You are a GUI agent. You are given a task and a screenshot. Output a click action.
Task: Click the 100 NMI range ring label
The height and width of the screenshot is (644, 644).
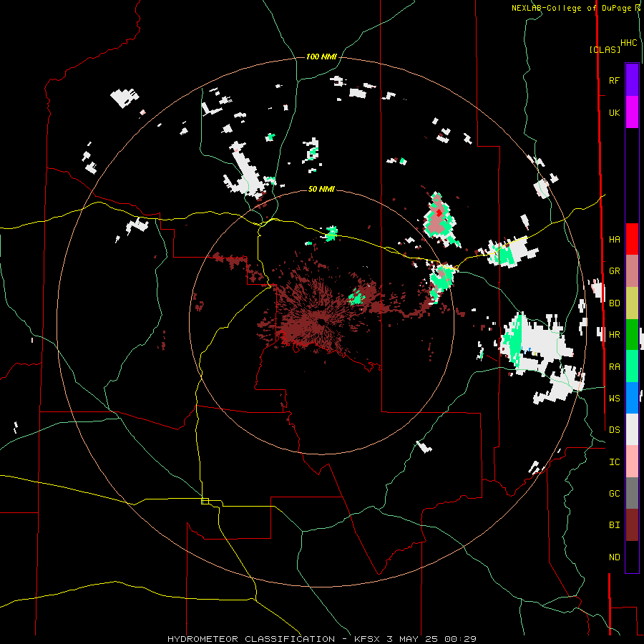coord(321,57)
